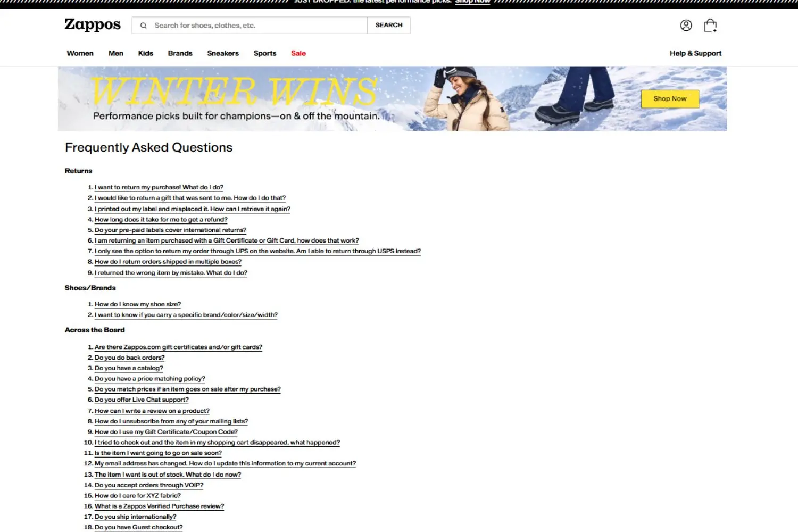Open Help & Support menu
Image resolution: width=798 pixels, height=532 pixels.
(x=695, y=53)
